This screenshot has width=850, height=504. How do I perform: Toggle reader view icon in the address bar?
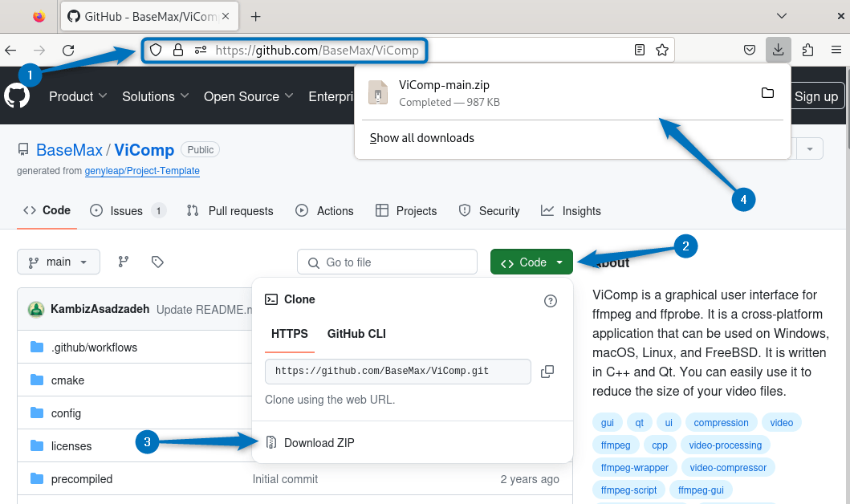pos(639,50)
